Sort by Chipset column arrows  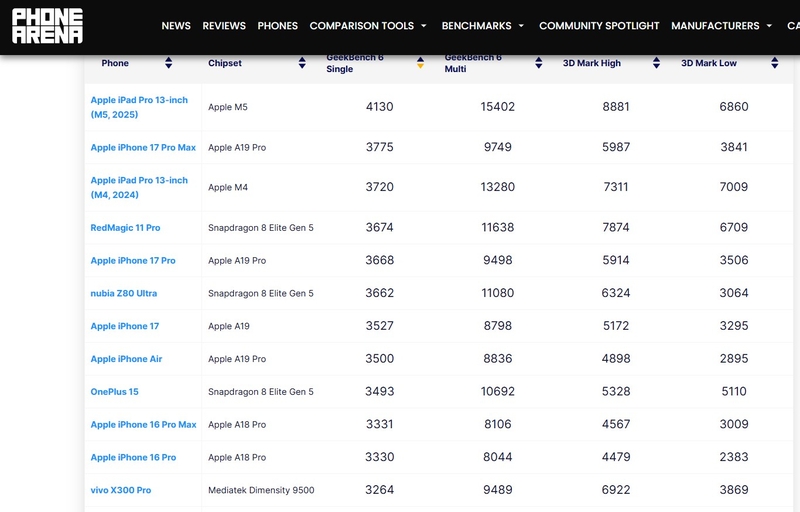coord(302,63)
